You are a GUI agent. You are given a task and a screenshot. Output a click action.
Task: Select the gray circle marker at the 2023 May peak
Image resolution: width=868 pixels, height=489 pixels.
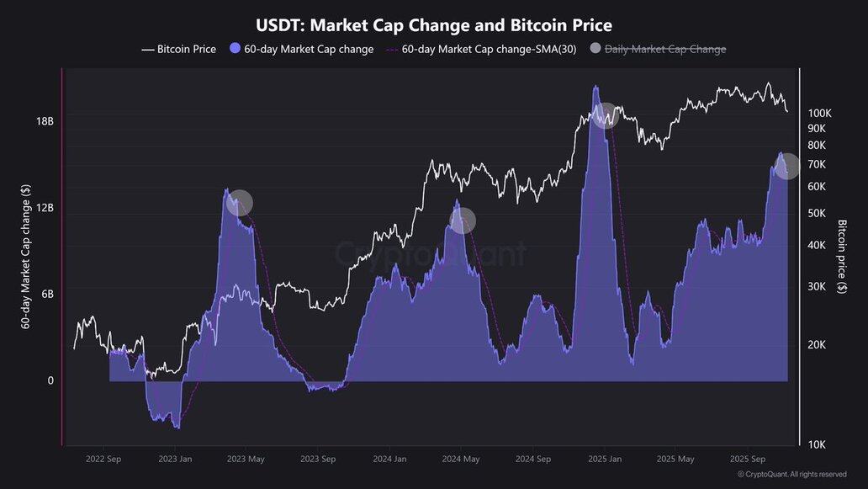tap(241, 203)
